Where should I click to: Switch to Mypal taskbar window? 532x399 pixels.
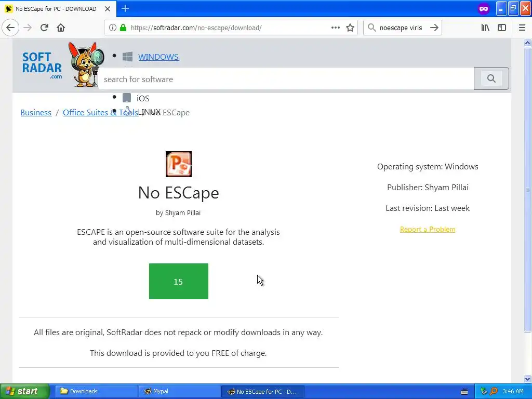[179, 391]
